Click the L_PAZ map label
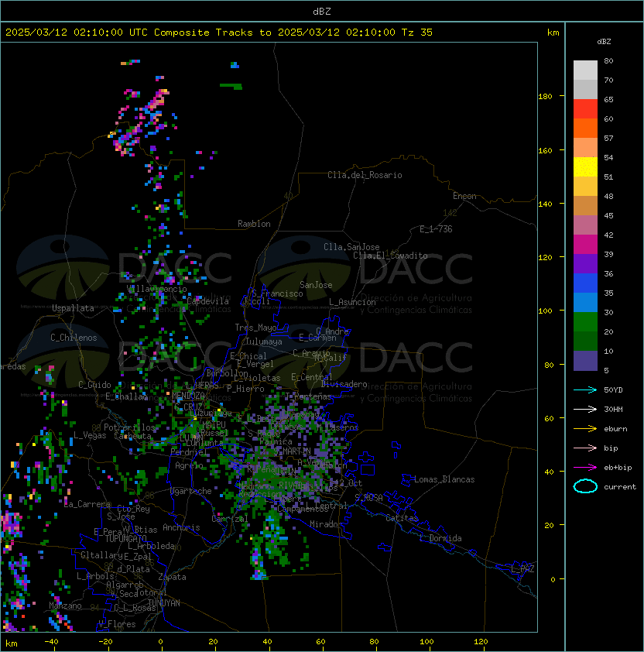This screenshot has width=644, height=652. coord(522,569)
